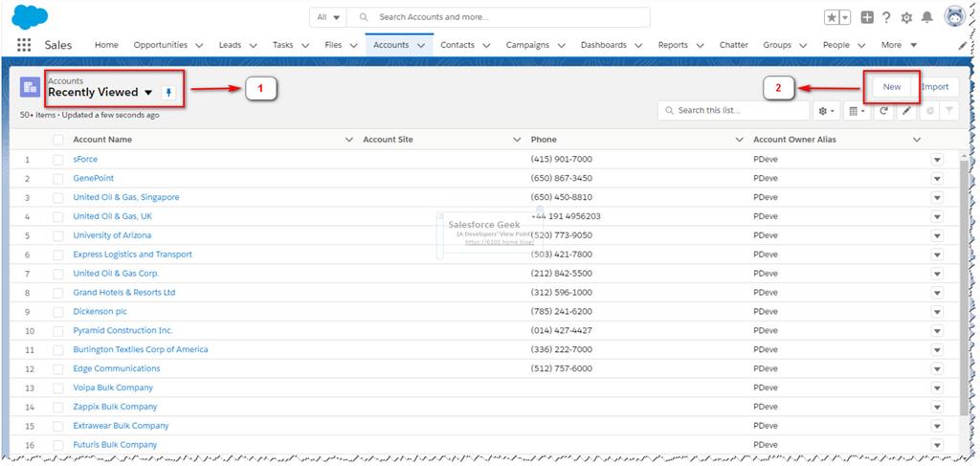This screenshot has width=980, height=466.
Task: Open Phone column menu chevron
Action: pos(740,140)
